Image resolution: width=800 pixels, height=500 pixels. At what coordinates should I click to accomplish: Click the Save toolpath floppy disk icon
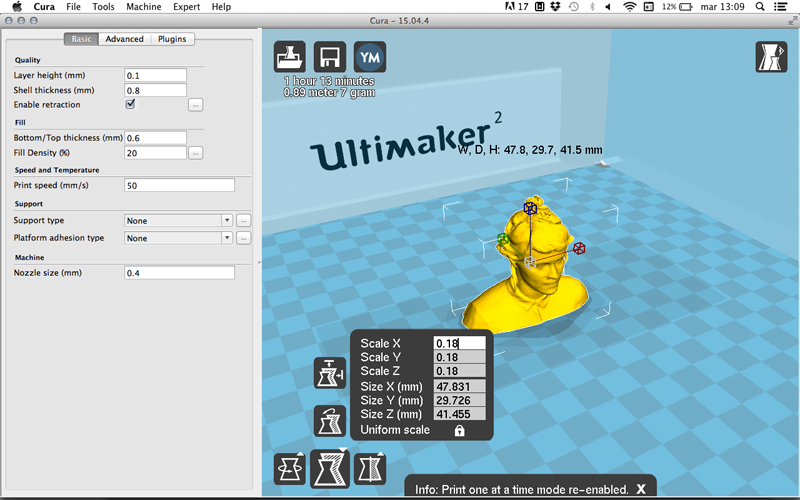330,57
